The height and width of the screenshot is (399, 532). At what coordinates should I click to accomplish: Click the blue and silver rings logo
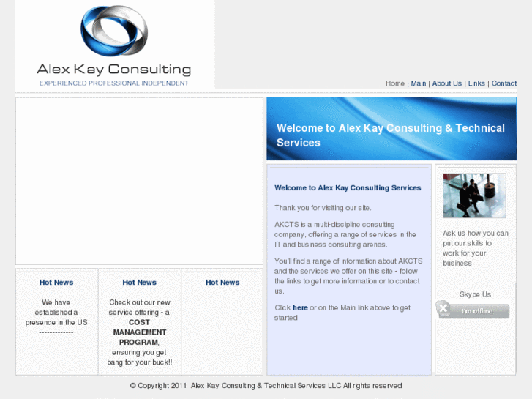click(x=114, y=31)
